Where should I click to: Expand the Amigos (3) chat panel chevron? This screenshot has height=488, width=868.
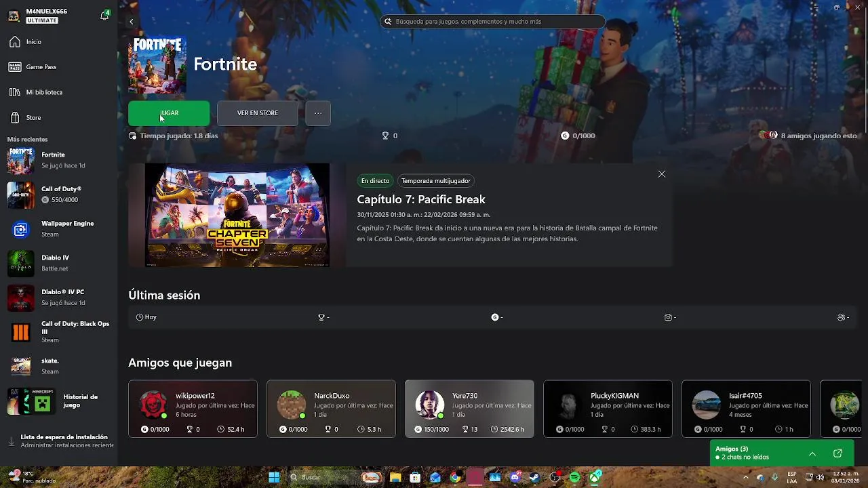812,453
